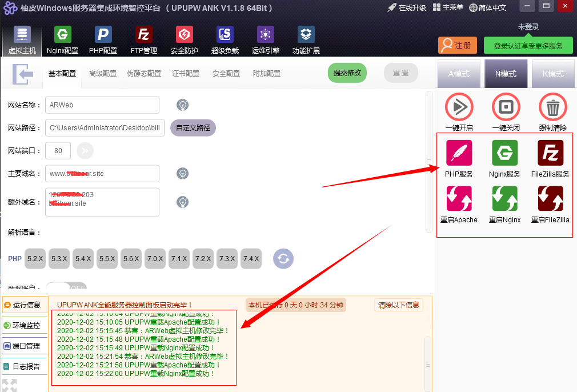Expand the port options arrow beside 80
Image resolution: width=577 pixels, height=392 pixels.
85,150
